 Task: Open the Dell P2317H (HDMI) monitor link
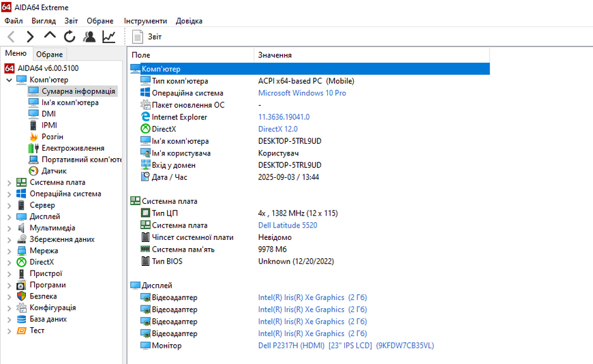pos(346,346)
